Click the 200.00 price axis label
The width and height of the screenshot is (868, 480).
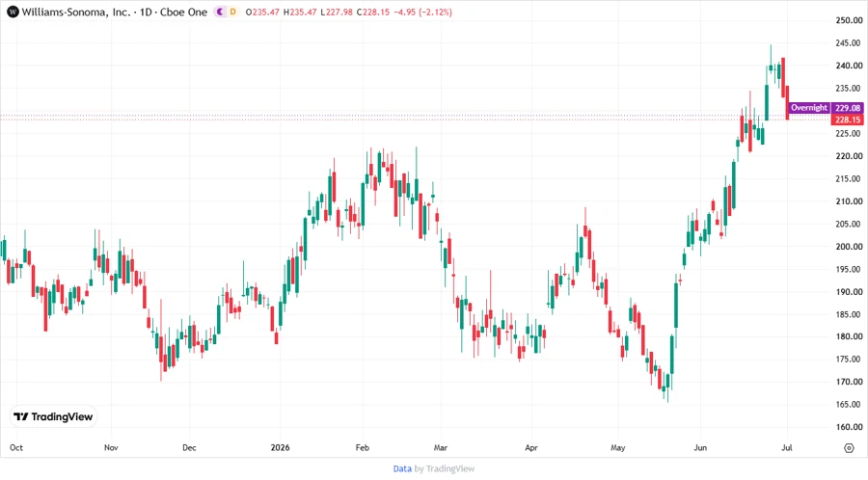(849, 247)
